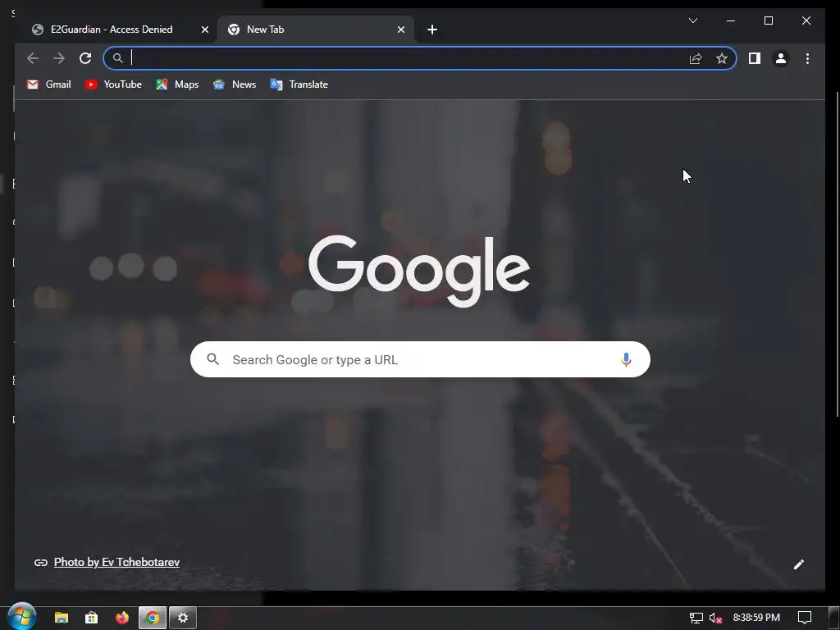Viewport: 840px width, 630px height.
Task: Open Translate bookmark
Action: point(299,84)
